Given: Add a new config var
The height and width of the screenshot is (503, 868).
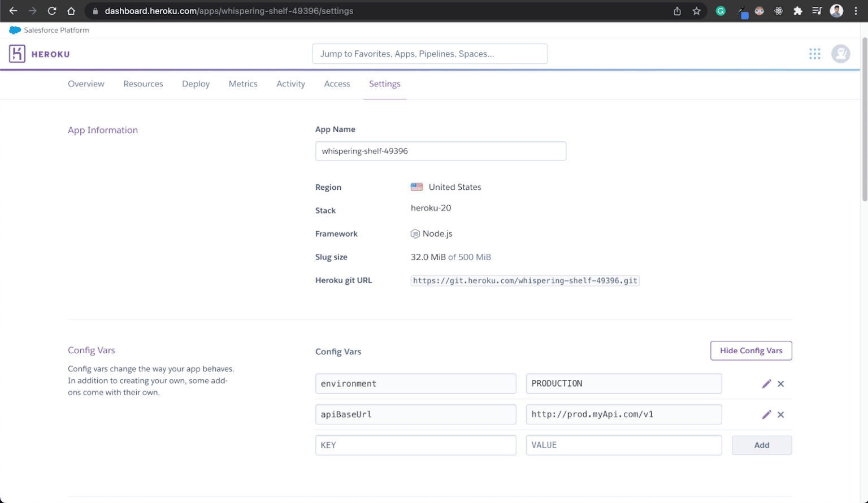Looking at the screenshot, I should click(762, 445).
